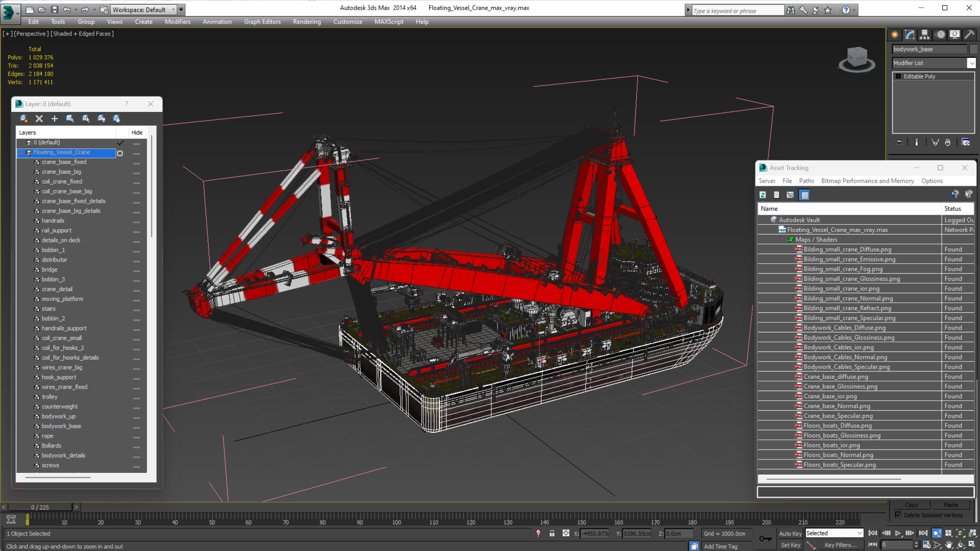Toggle Hide for handrails layer row
This screenshot has height=551, width=980.
137,222
